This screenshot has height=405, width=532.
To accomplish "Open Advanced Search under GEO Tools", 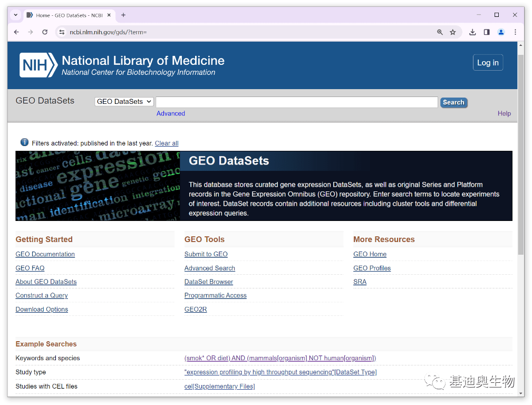I will tap(210, 268).
